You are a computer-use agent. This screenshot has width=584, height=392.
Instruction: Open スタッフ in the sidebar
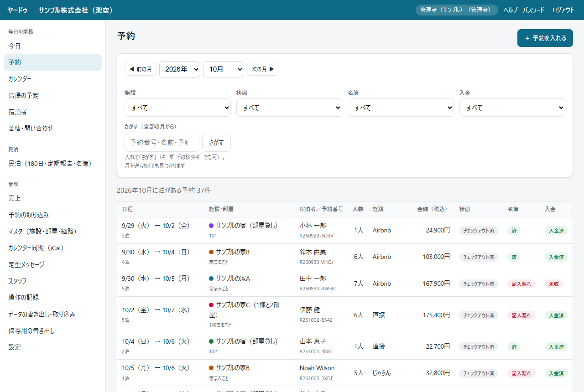pos(52,281)
